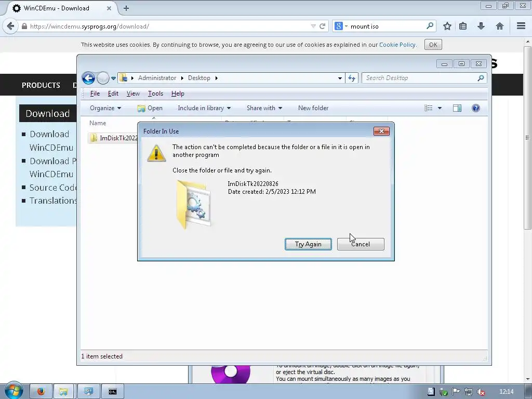Click Action Center flag tray icon

click(x=456, y=392)
